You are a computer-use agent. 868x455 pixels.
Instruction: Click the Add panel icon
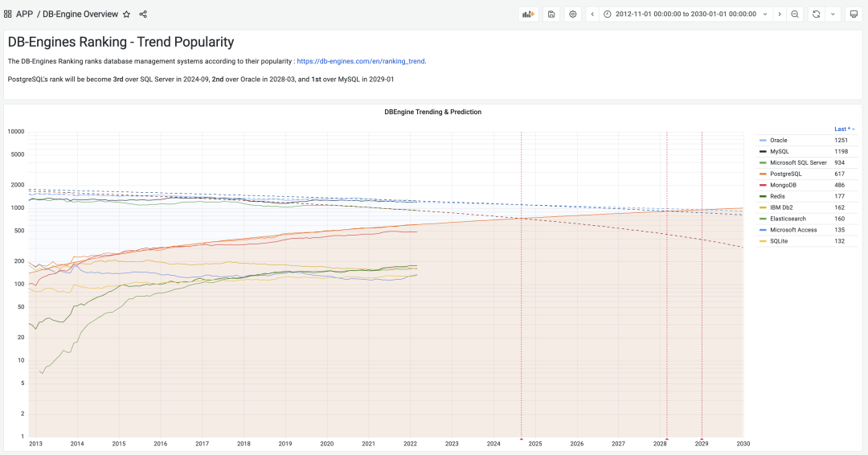[528, 14]
